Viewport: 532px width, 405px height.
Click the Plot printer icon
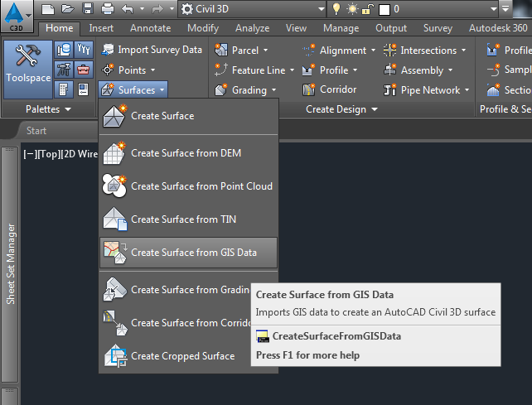coord(108,9)
